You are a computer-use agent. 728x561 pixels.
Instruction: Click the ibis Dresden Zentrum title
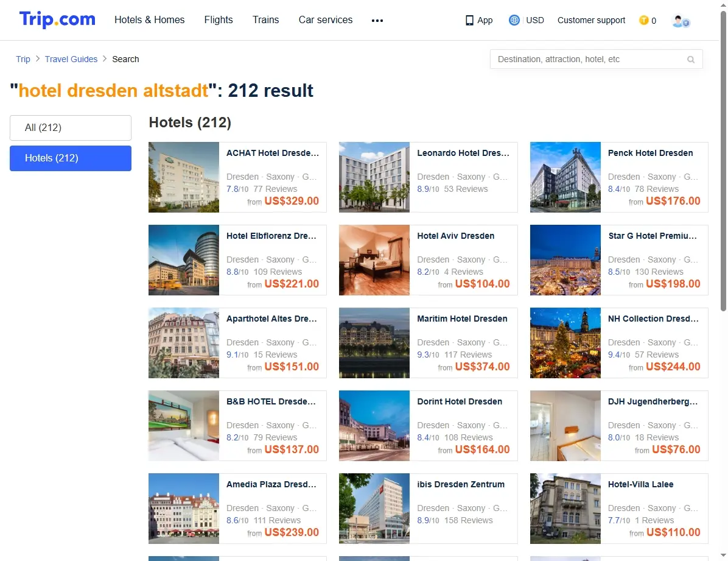pos(461,484)
